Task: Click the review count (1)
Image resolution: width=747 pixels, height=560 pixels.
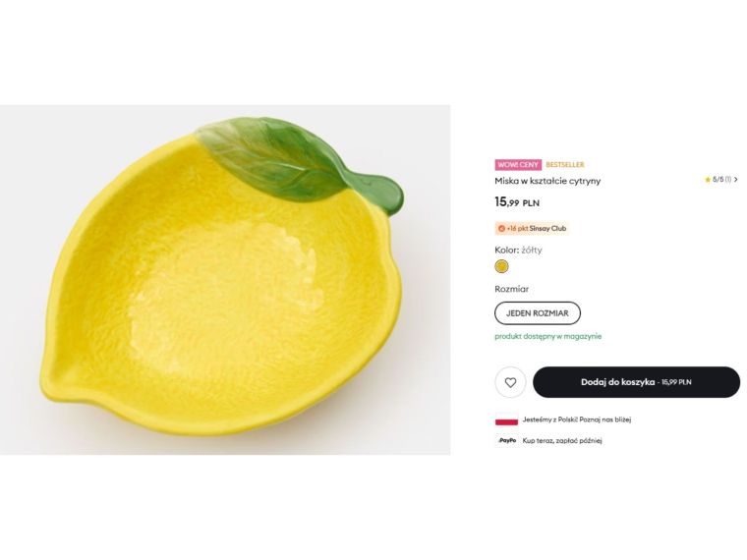Action: pos(728,180)
